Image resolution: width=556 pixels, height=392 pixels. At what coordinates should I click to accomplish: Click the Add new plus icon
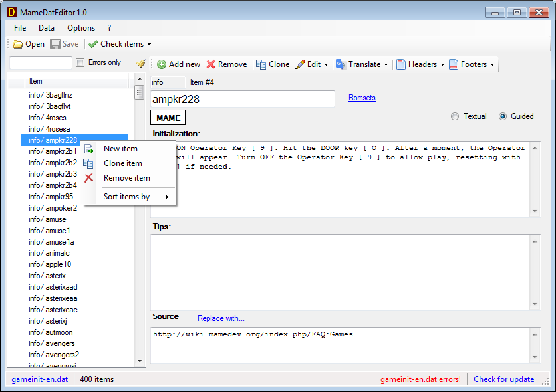(162, 64)
